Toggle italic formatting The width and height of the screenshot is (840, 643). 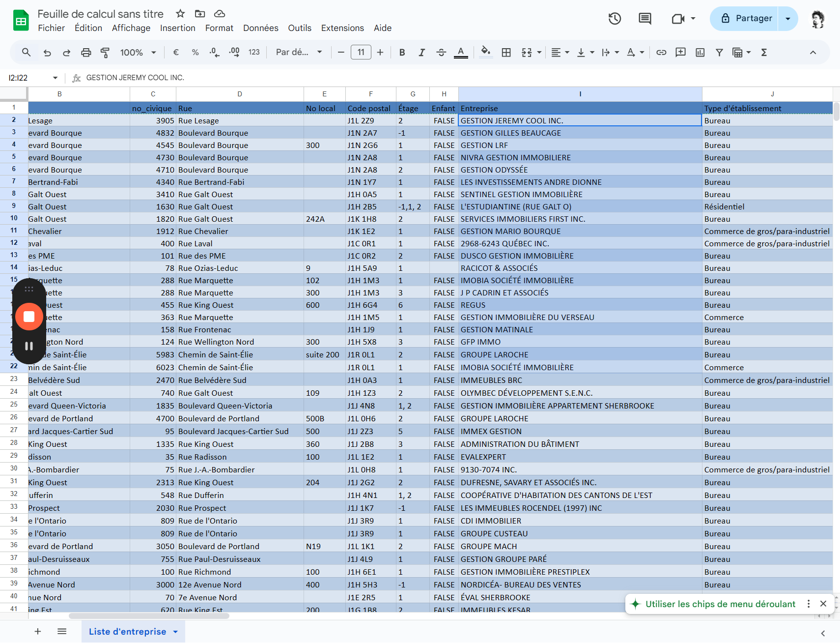click(421, 52)
